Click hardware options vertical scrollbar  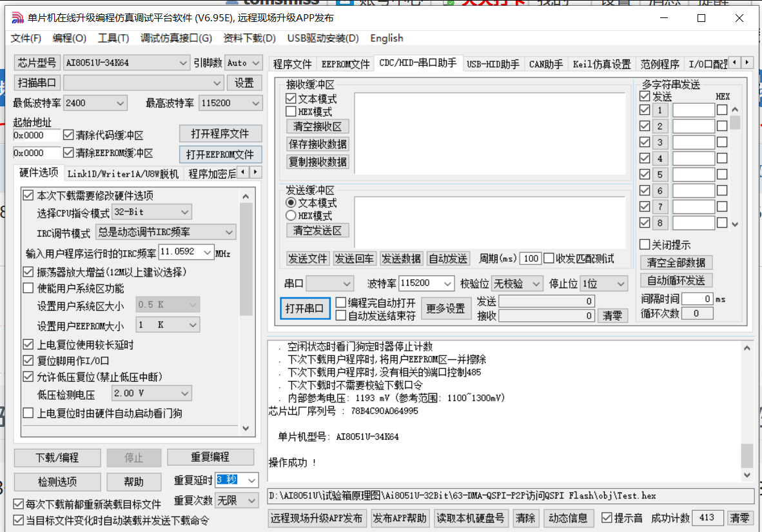tap(246, 311)
